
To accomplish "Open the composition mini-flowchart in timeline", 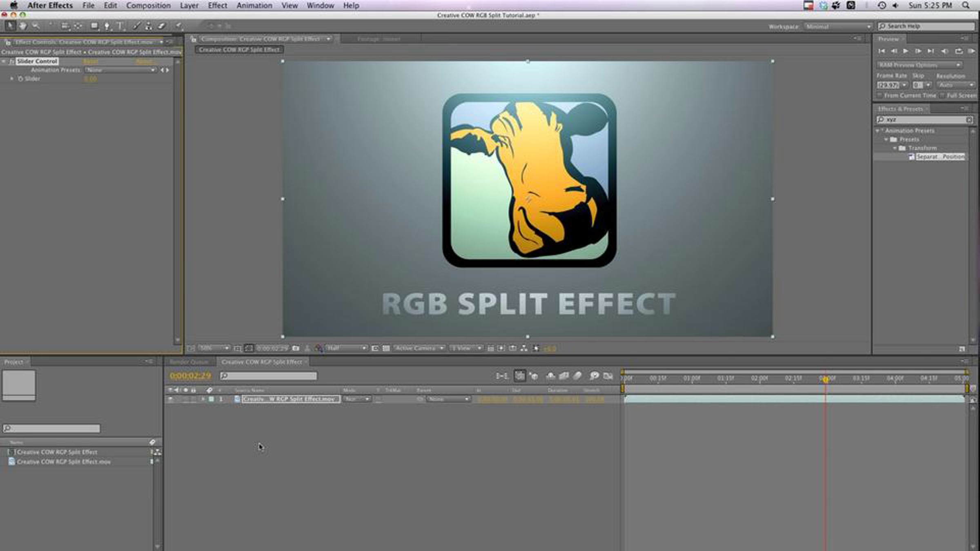I will pyautogui.click(x=502, y=375).
